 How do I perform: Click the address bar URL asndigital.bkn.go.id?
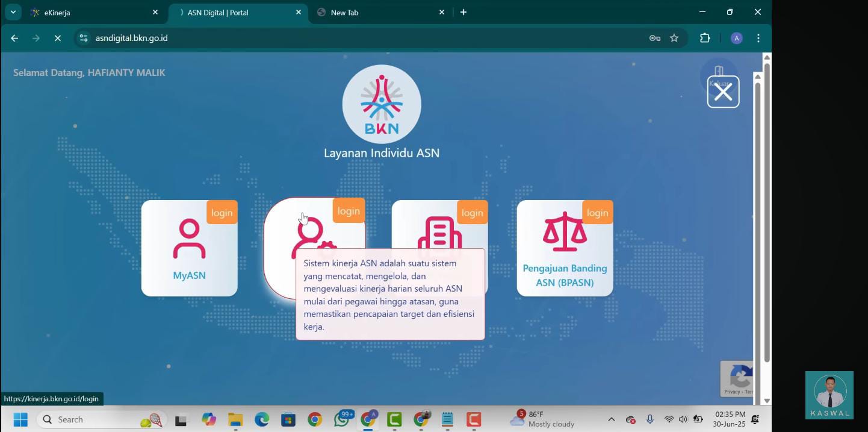click(x=131, y=38)
